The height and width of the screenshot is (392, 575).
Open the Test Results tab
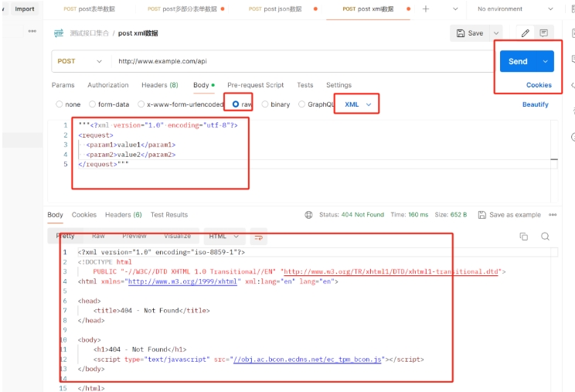169,215
